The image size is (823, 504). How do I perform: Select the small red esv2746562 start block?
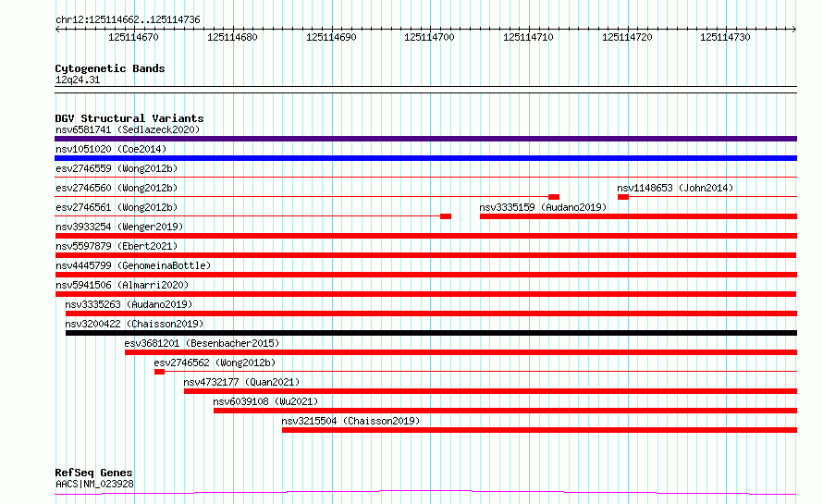[x=160, y=372]
